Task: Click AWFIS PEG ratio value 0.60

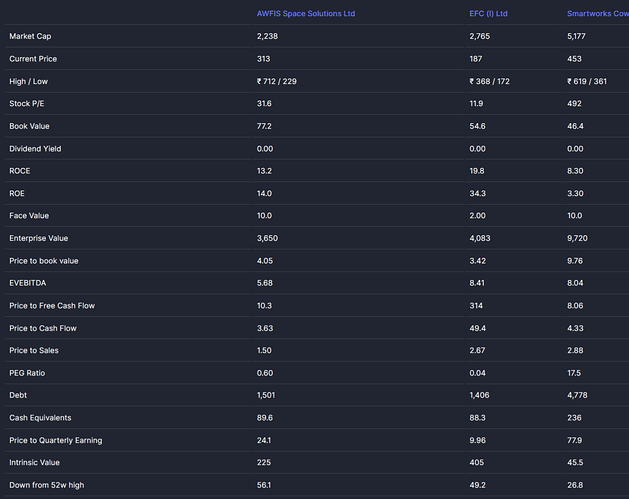Action: [x=265, y=373]
